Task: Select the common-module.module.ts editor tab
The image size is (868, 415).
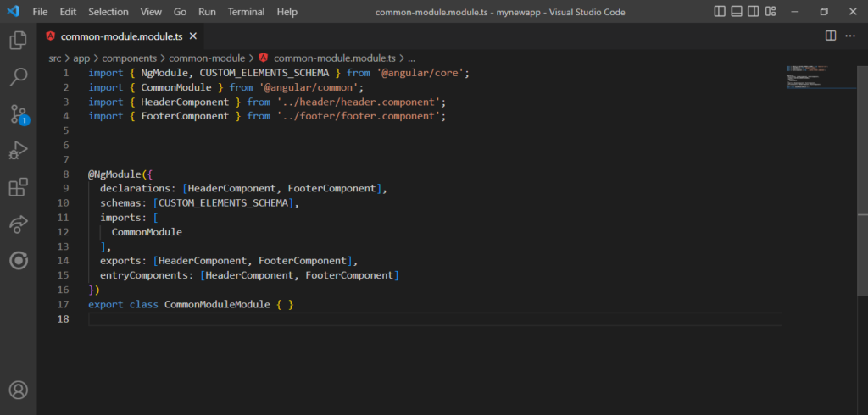Action: coord(121,36)
